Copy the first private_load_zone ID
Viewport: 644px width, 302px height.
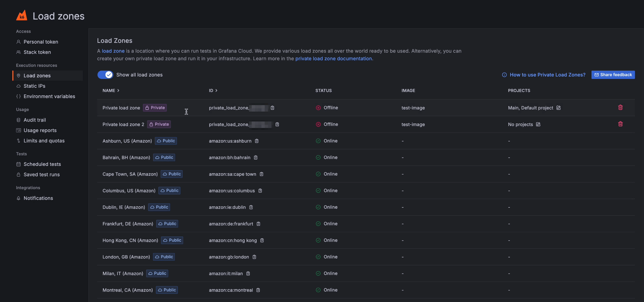[x=272, y=108]
